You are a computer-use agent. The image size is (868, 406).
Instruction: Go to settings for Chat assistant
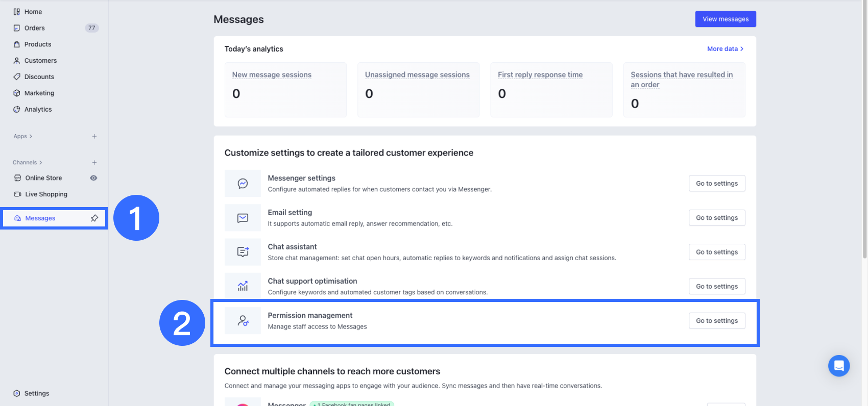(717, 252)
